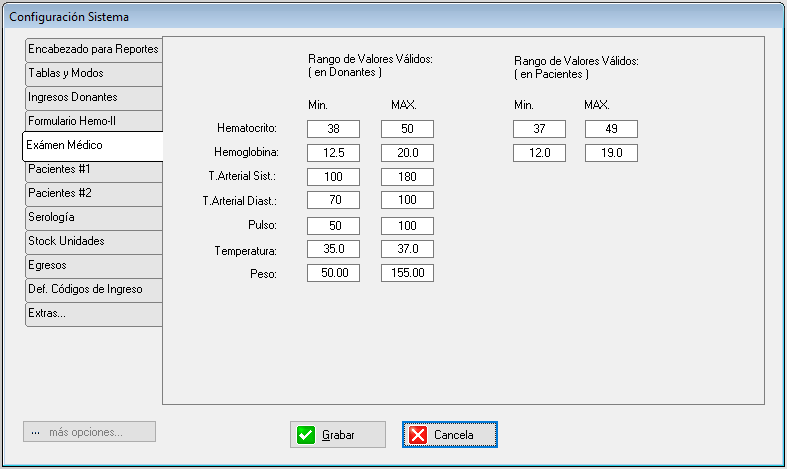787x469 pixels.
Task: Select the patient Hemoglobina minimum field
Action: [x=539, y=153]
